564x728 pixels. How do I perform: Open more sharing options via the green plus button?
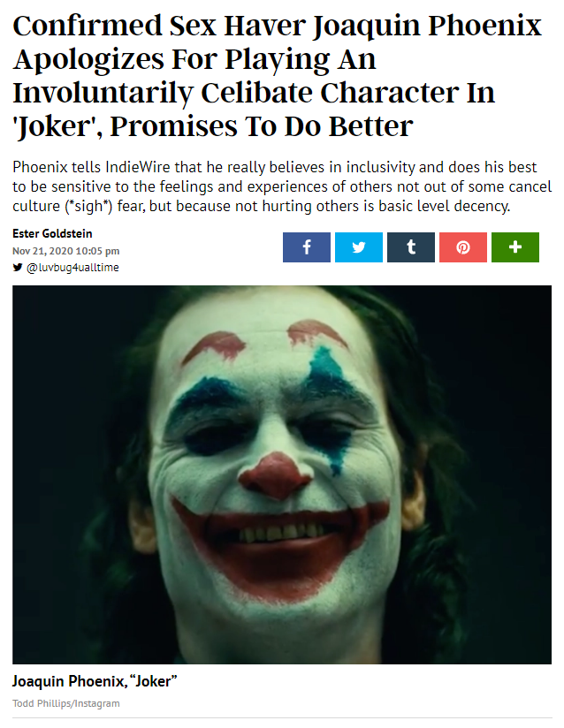(515, 247)
